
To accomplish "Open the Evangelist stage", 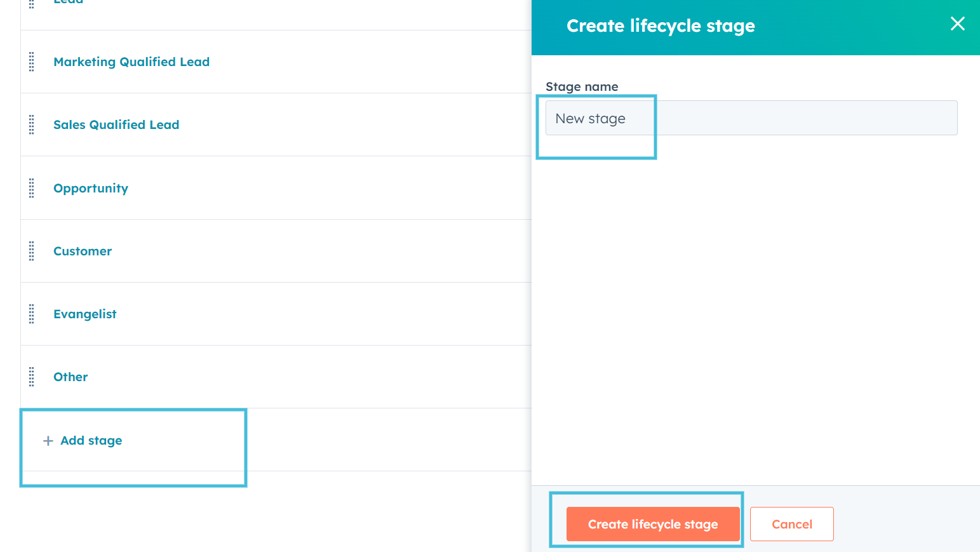I will coord(84,313).
